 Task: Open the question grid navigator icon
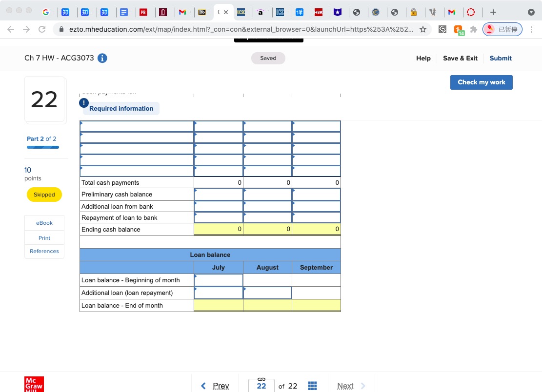click(x=312, y=386)
